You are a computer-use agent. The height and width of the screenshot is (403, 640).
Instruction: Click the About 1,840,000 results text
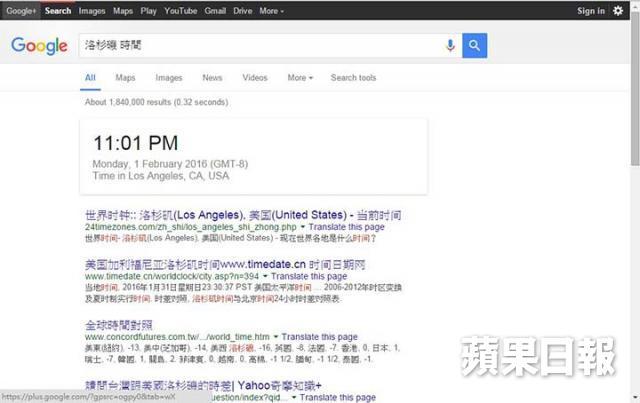156,102
